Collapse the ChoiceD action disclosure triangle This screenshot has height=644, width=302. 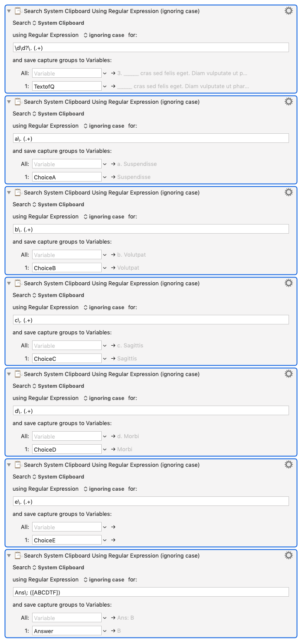pyautogui.click(x=9, y=374)
